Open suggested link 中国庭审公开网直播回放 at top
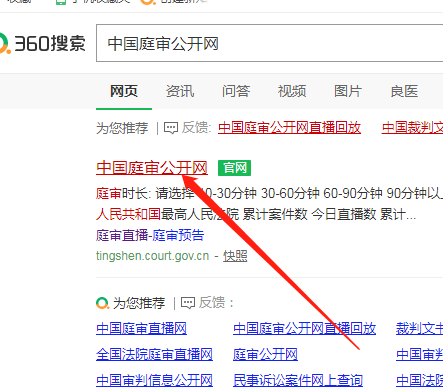Viewport: 443px width, 392px height. click(x=289, y=128)
